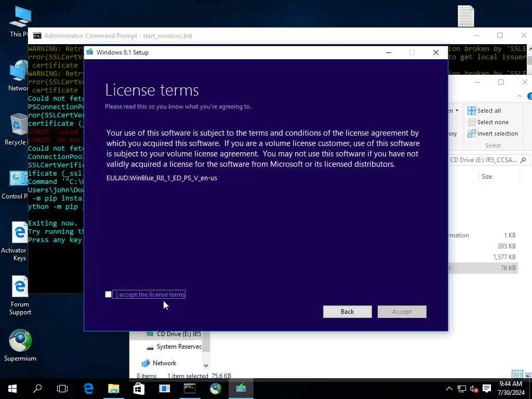Collapse the Explorer ribbon with the chevron
Image resolution: width=532 pixels, height=399 pixels.
click(x=519, y=96)
